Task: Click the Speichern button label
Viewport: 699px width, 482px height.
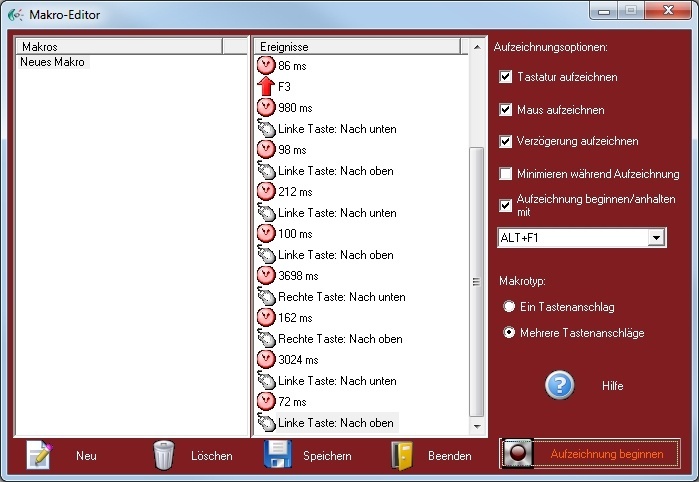Action: (x=327, y=456)
